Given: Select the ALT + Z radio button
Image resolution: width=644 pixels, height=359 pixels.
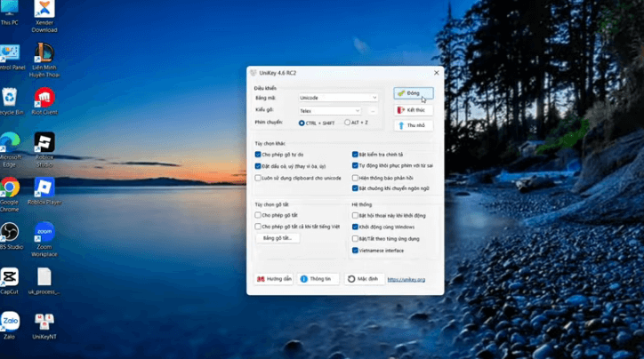Looking at the screenshot, I should pyautogui.click(x=348, y=123).
